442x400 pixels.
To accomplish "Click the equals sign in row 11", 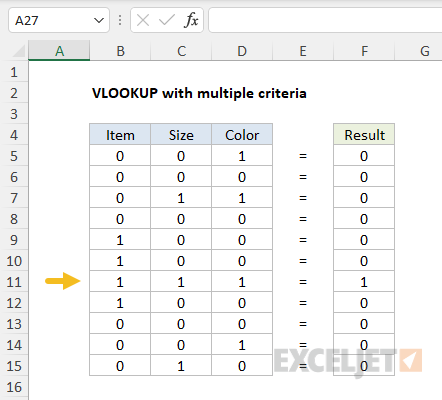I will (x=303, y=282).
